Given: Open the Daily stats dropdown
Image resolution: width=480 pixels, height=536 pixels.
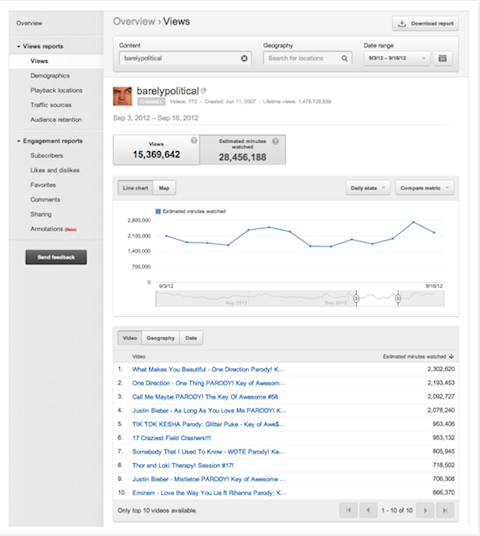Looking at the screenshot, I should [368, 188].
